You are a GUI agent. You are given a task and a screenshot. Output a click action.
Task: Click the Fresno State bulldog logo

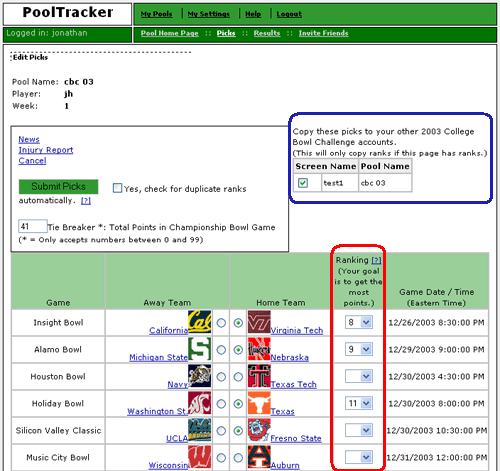coord(259,430)
